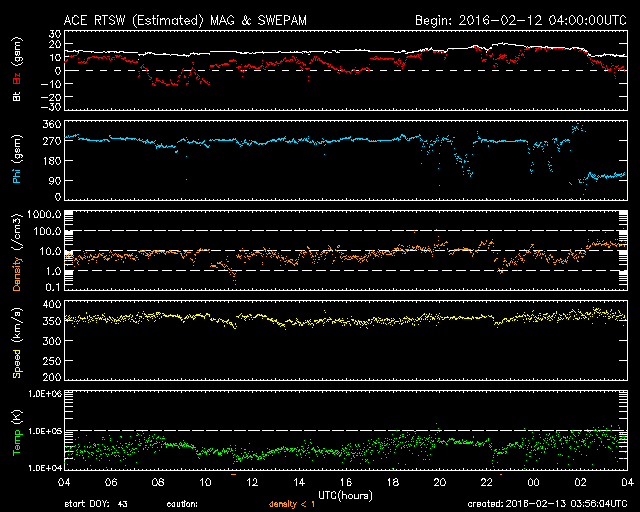Click the 22 hour tick on time axis
640x512 pixels.
487,482
